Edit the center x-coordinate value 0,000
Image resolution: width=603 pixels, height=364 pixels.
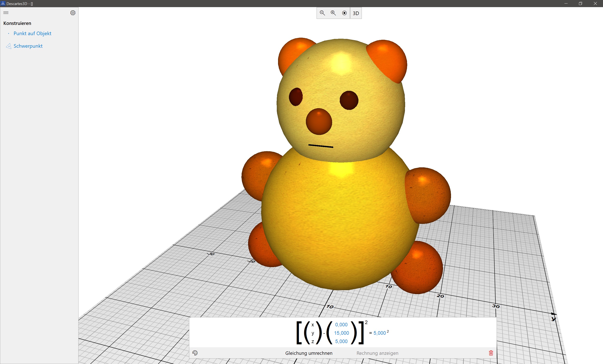click(341, 325)
